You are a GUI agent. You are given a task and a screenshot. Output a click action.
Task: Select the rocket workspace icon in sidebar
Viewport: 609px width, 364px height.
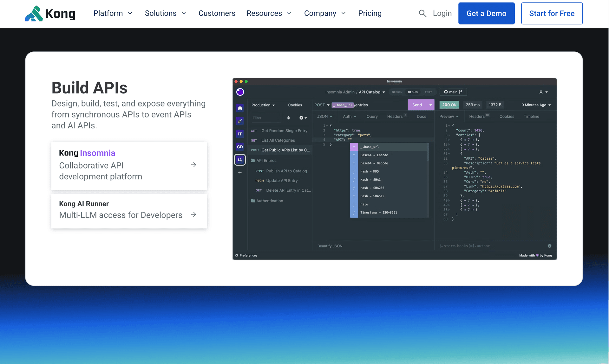(x=240, y=121)
